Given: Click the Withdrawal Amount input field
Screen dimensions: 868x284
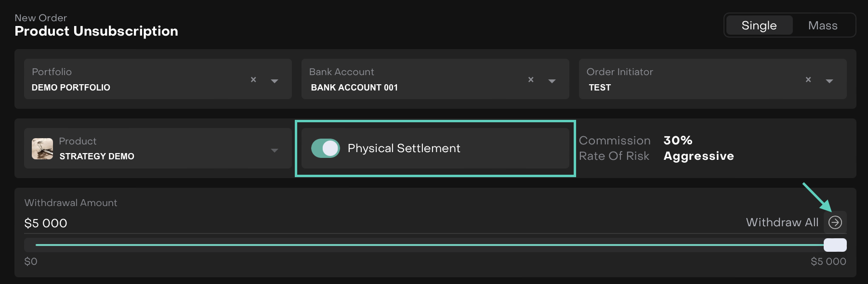Looking at the screenshot, I should click(x=193, y=223).
